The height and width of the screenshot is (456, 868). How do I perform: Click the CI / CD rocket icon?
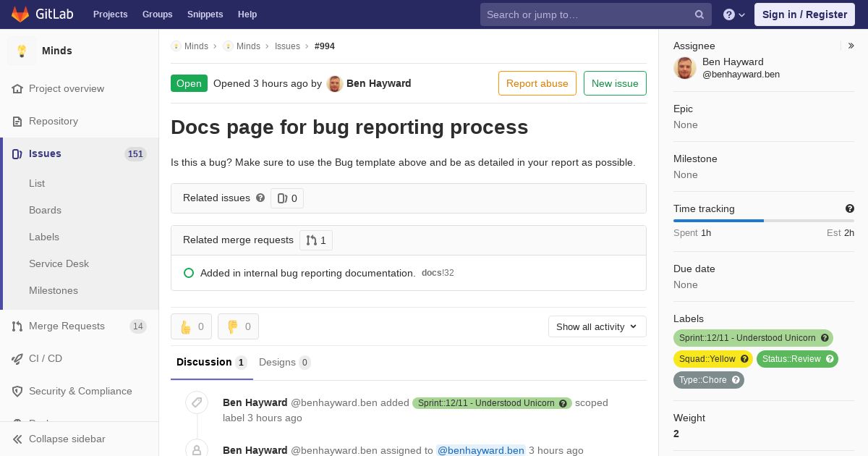click(17, 359)
